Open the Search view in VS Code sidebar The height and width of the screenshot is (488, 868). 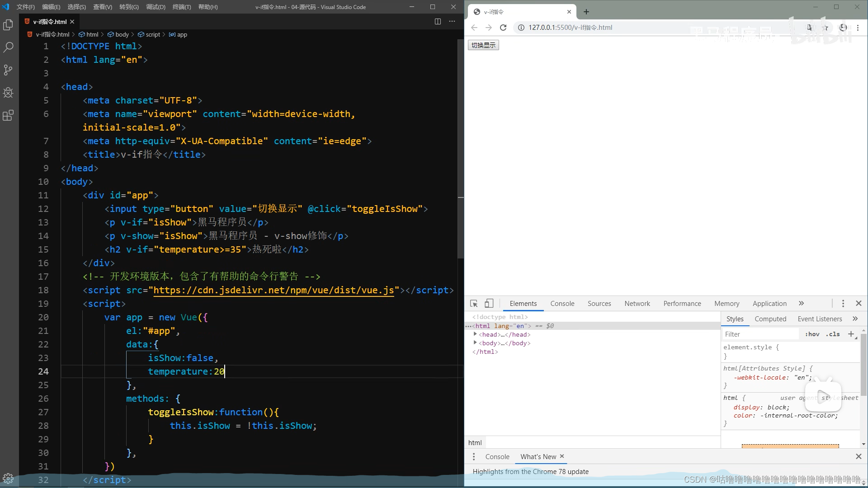click(8, 47)
